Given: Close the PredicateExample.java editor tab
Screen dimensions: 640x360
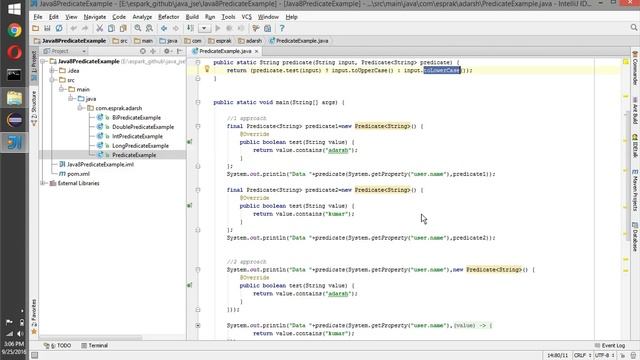Looking at the screenshot, I should click(x=256, y=51).
